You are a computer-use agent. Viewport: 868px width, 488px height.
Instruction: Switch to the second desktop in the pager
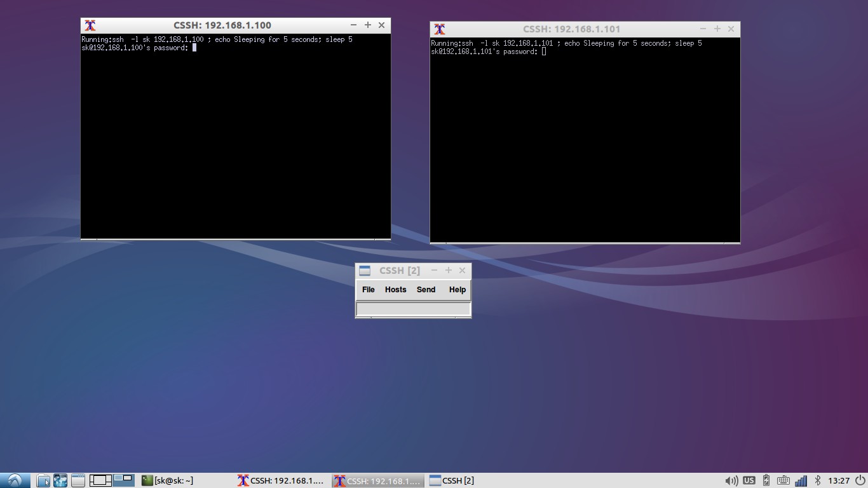pyautogui.click(x=123, y=480)
